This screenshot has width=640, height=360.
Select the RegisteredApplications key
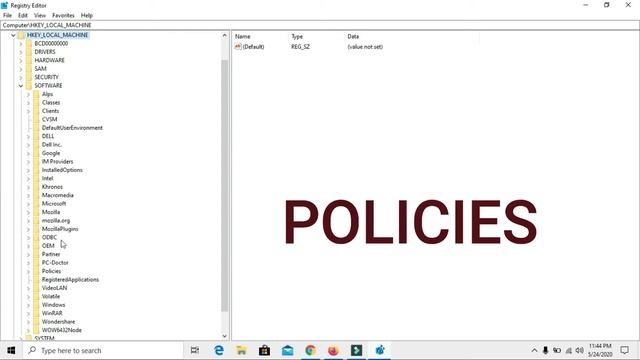pos(70,280)
